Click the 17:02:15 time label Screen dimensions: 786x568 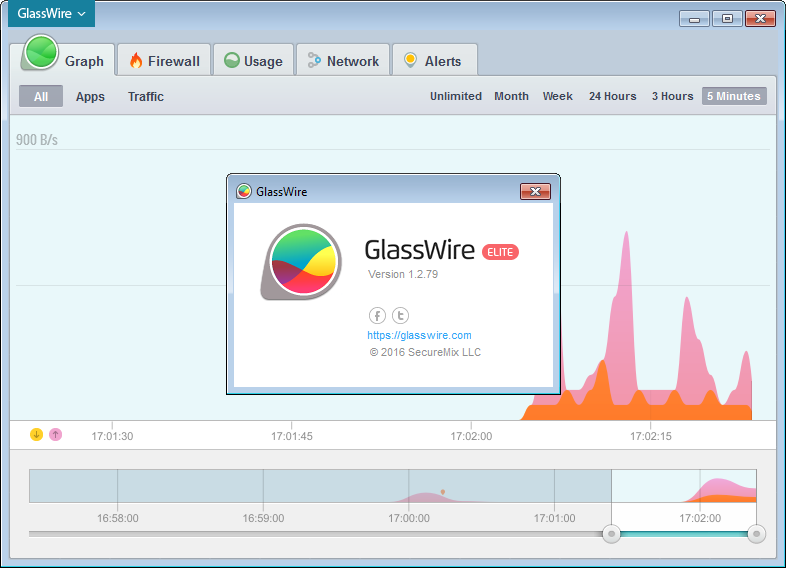(651, 436)
